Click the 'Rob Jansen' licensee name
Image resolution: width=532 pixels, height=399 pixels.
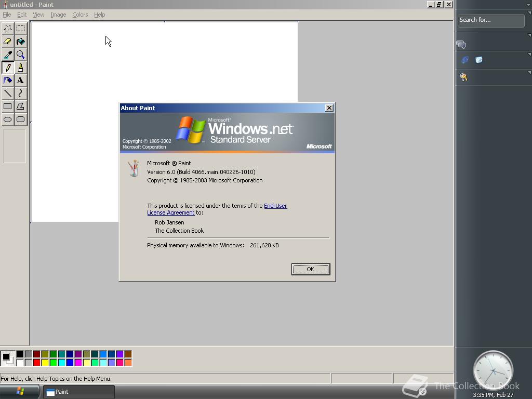point(169,222)
